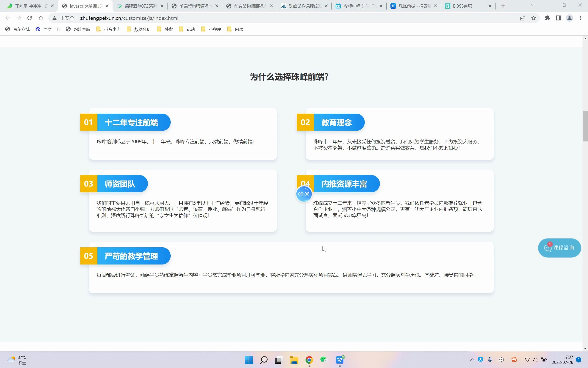This screenshot has height=368, width=588.
Task: Click the page vertical scrollbar thumb
Action: coord(585,126)
